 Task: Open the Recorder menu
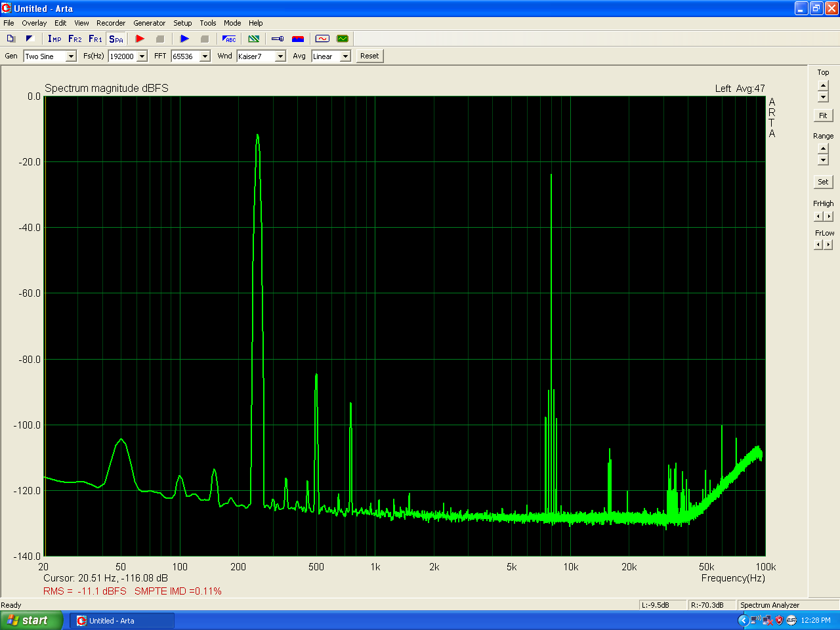[111, 23]
